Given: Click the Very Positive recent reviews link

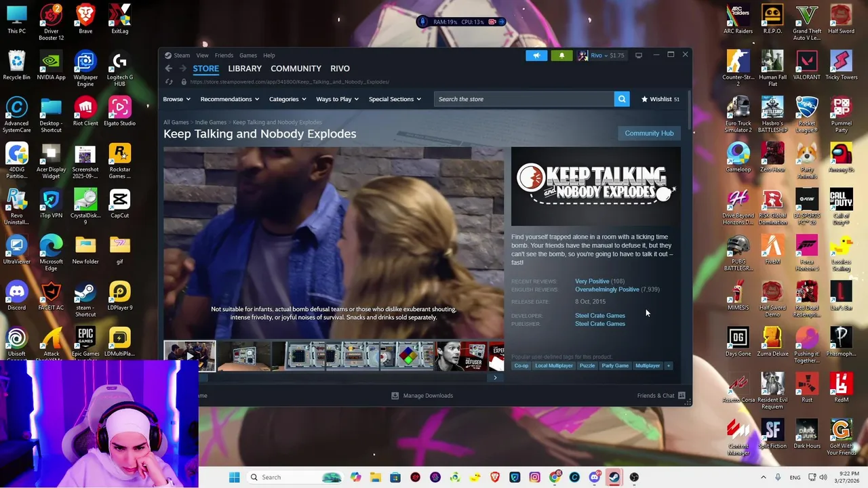Looking at the screenshot, I should point(592,281).
